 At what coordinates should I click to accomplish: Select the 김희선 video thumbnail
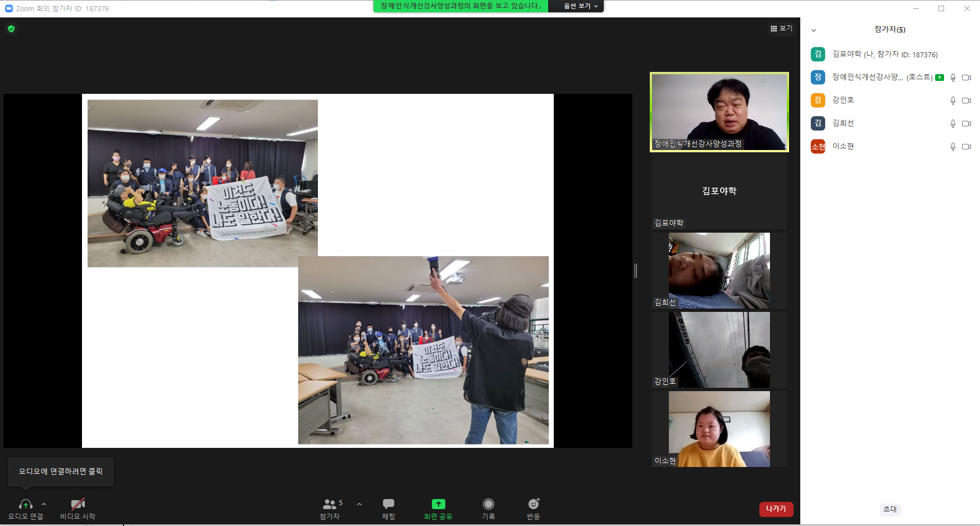coord(719,270)
